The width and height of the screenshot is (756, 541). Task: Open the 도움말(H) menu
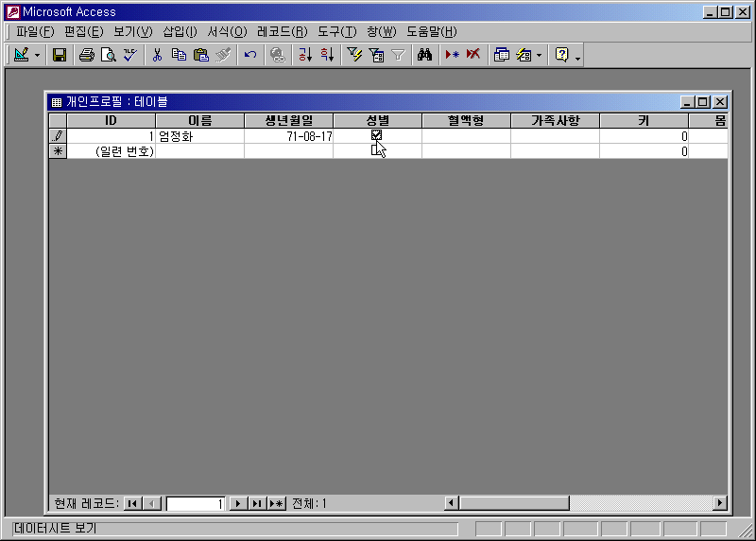coord(432,32)
